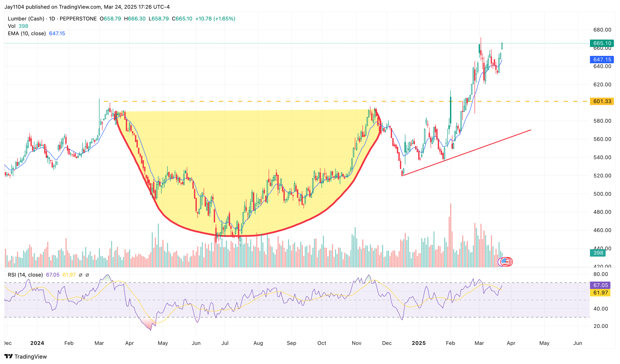
Task: Click the green 398 volume axis tag
Action: [x=598, y=253]
